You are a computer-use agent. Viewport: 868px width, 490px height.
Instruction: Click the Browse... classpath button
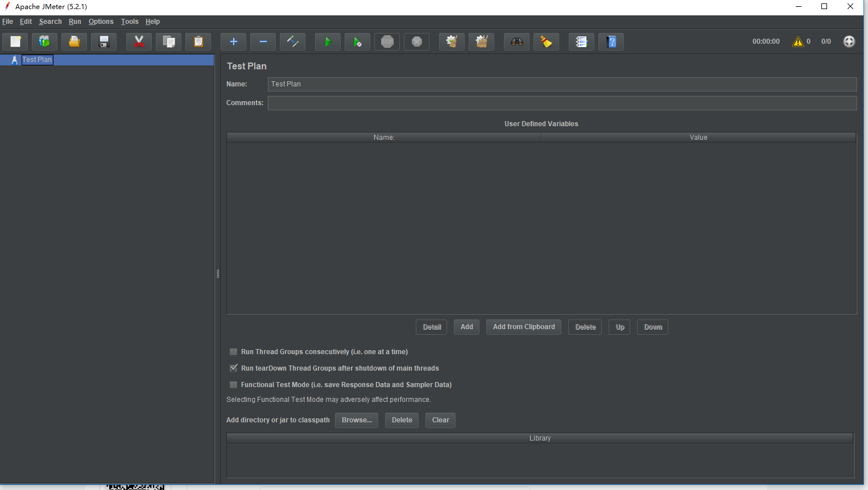tap(357, 420)
